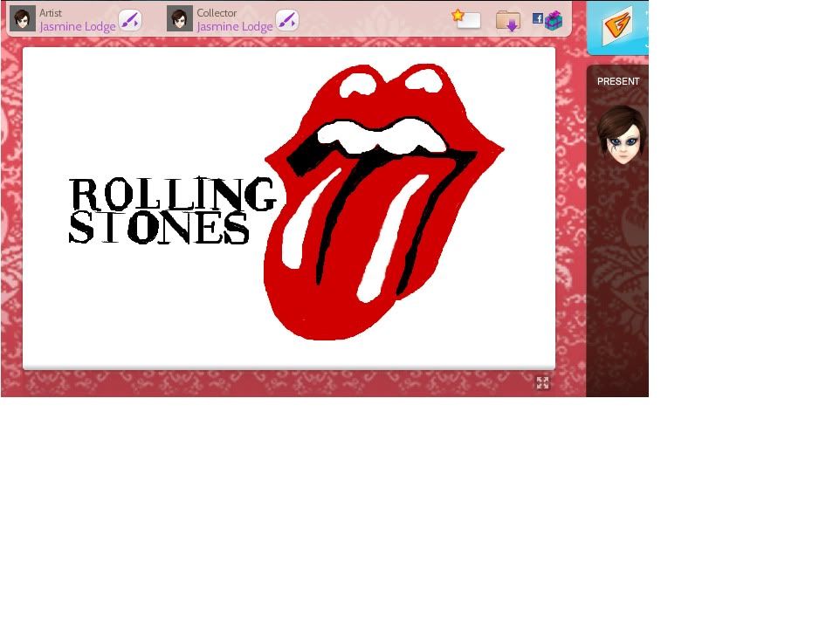840x625 pixels.
Task: Click the brush icon next to Artist name
Action: [x=130, y=21]
